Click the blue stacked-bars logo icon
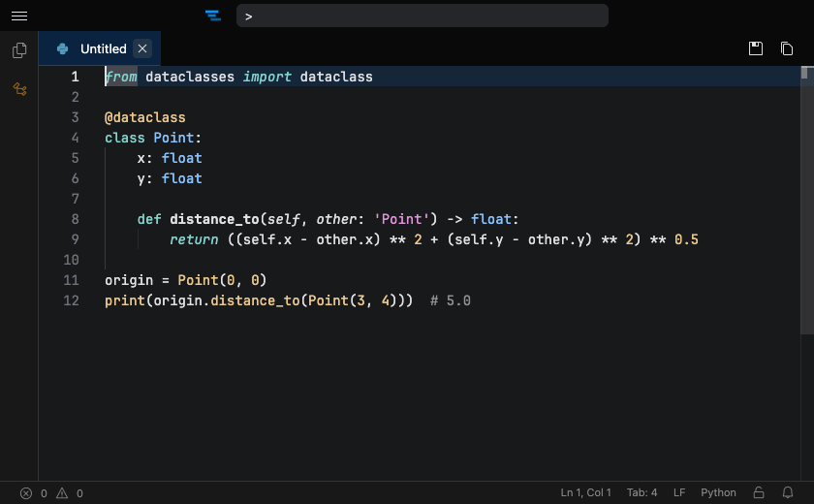This screenshot has height=504, width=814. (213, 16)
